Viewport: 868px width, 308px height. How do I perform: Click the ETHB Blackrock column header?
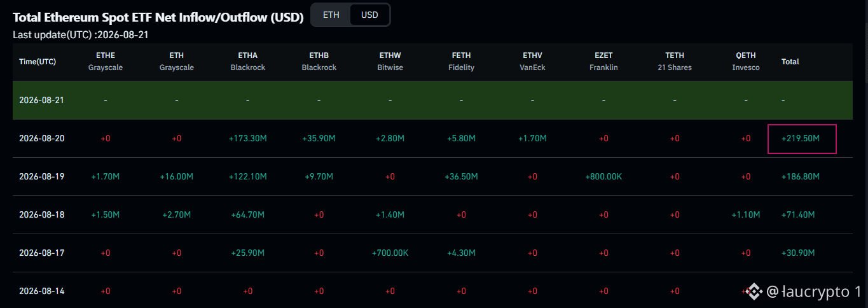319,62
